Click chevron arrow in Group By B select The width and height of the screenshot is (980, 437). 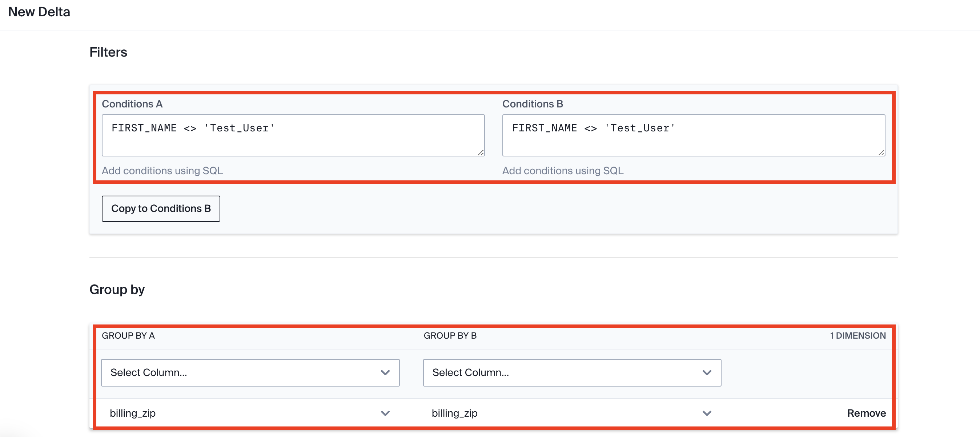[x=707, y=373]
